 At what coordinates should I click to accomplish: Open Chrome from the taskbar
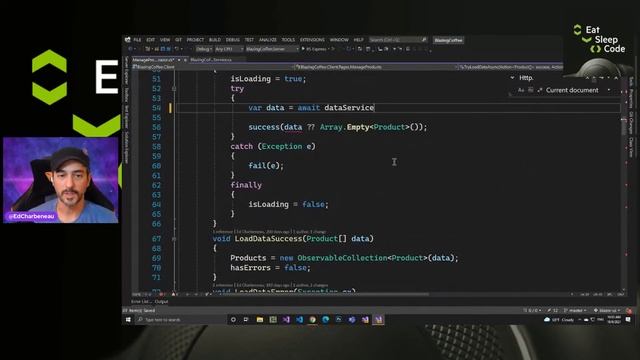tap(312, 320)
